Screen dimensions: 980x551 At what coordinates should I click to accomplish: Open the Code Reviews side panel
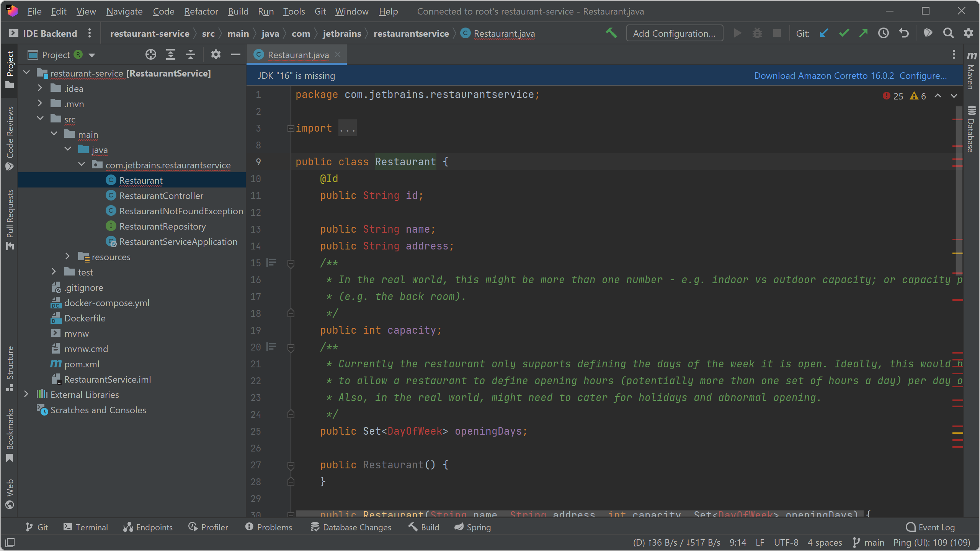pos(10,138)
